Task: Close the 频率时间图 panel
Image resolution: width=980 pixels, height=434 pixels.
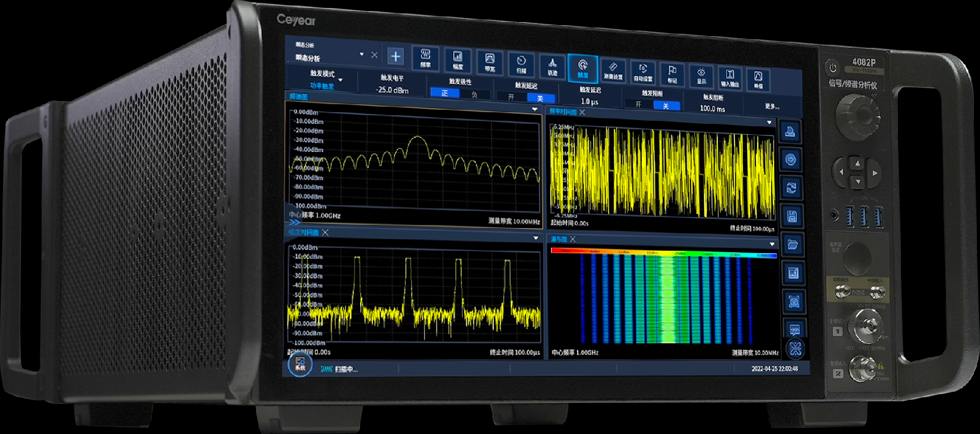Action: (582, 113)
